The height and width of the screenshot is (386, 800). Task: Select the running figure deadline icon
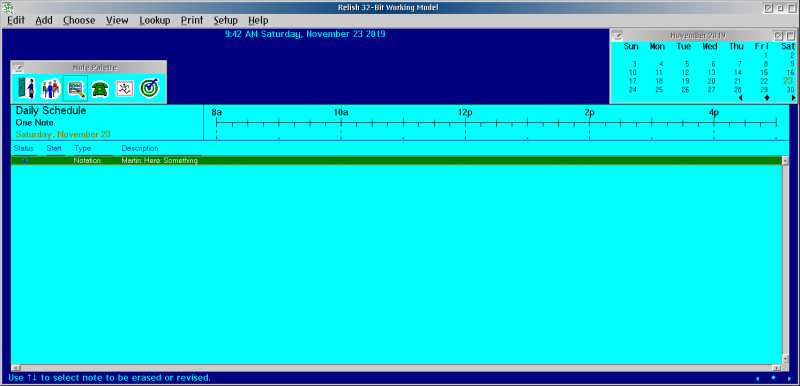(x=124, y=89)
